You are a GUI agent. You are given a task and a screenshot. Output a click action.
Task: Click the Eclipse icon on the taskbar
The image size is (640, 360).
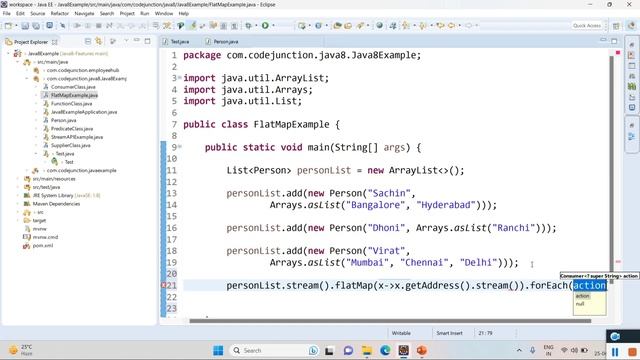404,350
